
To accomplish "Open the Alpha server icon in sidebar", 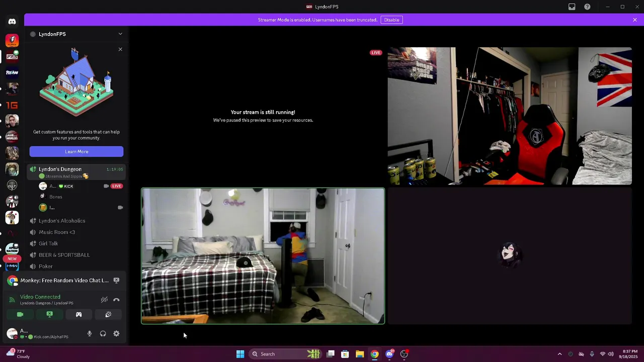I will [x=12, y=40].
